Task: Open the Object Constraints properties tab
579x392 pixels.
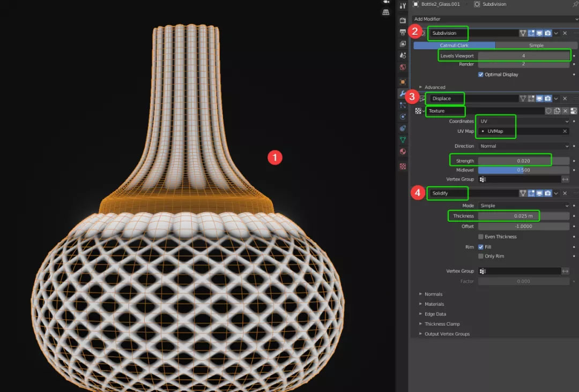Action: [403, 129]
